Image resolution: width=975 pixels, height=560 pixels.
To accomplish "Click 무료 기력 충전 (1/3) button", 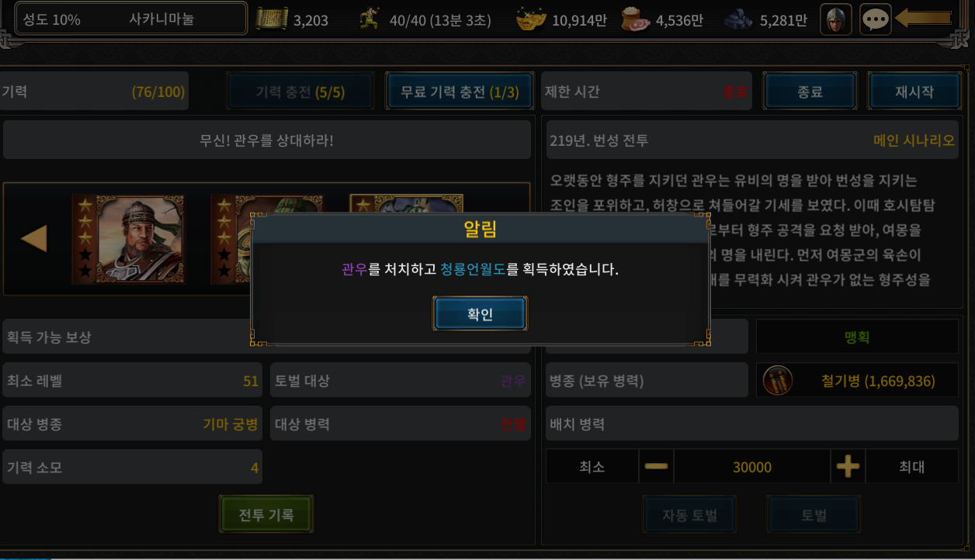I will [460, 92].
